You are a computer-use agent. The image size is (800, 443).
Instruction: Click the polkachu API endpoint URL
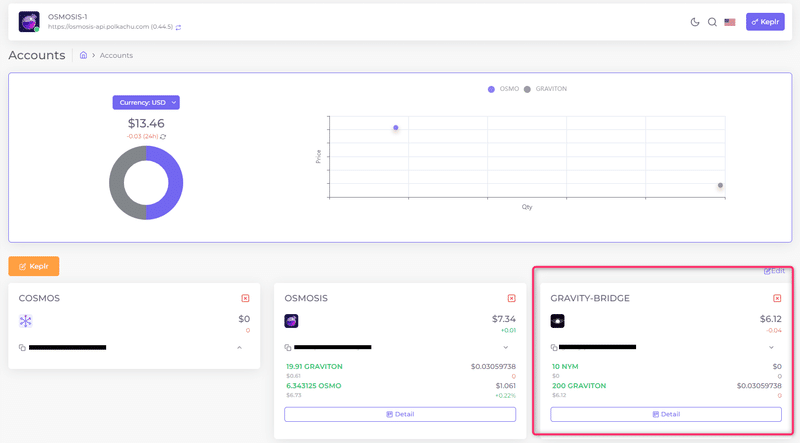click(x=110, y=27)
